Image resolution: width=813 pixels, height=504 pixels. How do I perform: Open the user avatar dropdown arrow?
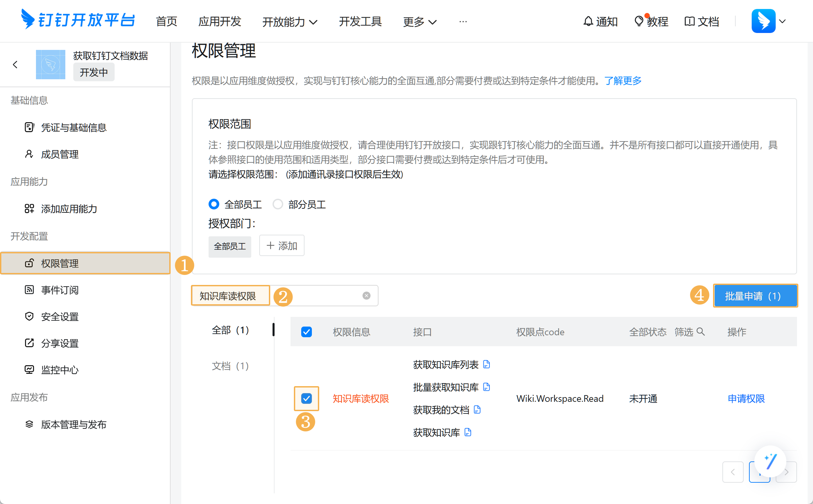pos(782,21)
